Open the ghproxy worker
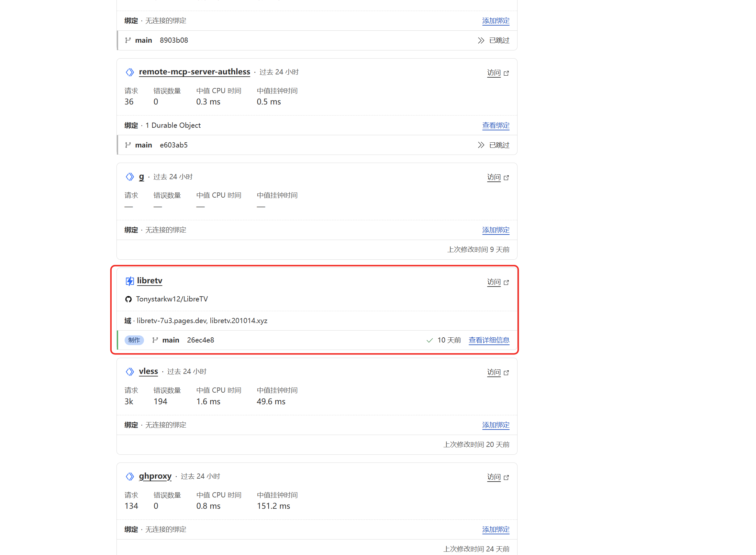The width and height of the screenshot is (756, 555). [x=155, y=476]
